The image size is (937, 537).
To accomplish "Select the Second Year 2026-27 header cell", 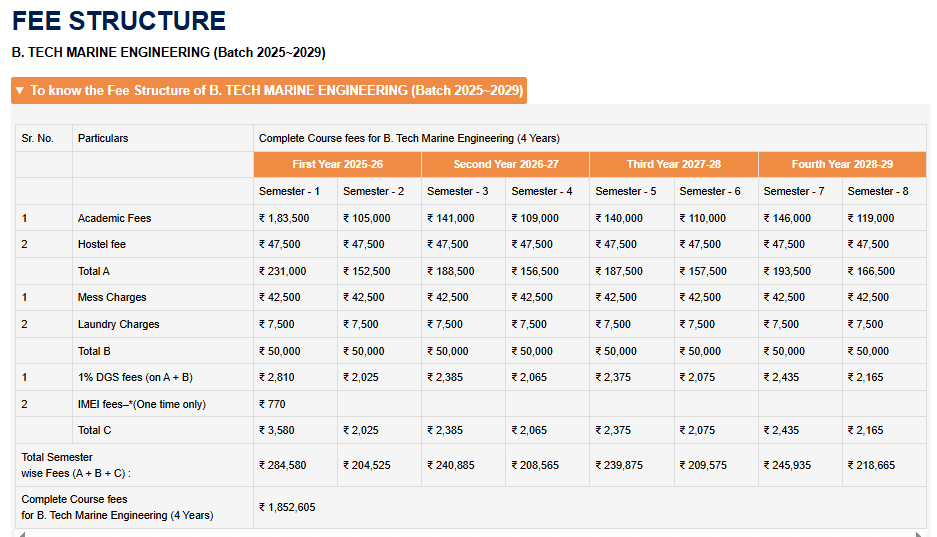I will pyautogui.click(x=505, y=164).
